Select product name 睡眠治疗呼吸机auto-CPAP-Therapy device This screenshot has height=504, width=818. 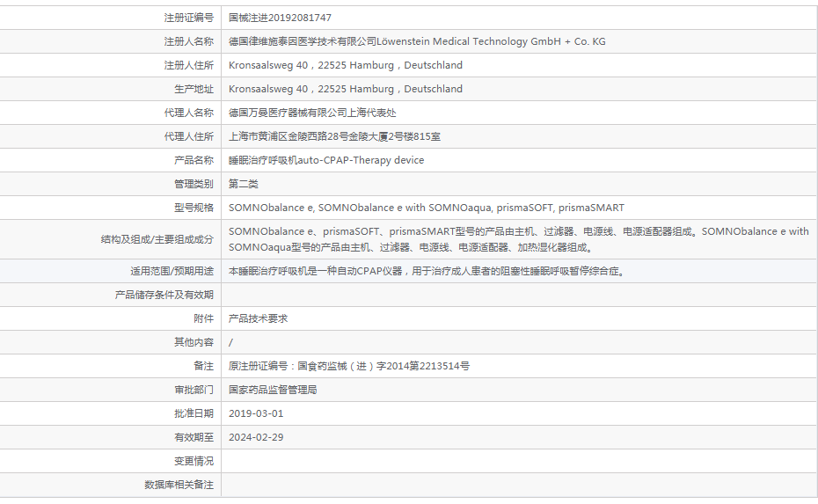tap(326, 160)
